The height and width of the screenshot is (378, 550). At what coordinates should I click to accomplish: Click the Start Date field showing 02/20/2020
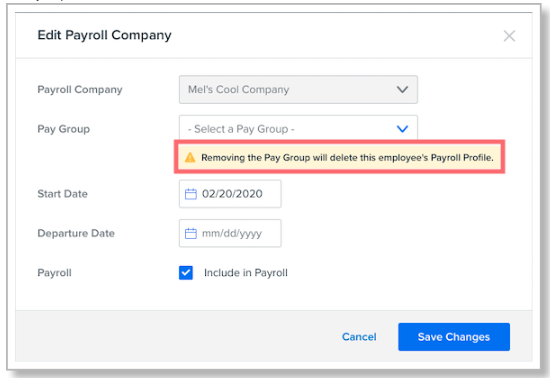(x=230, y=194)
